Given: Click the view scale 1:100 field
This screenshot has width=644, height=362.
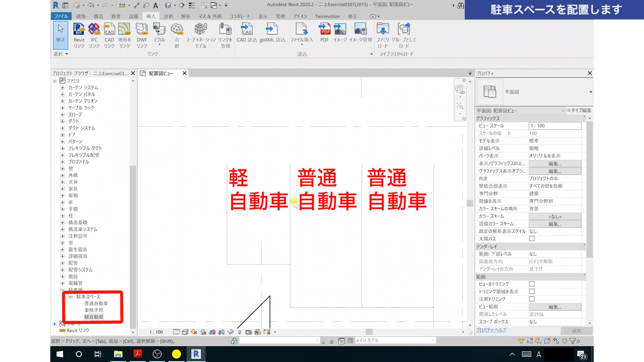Looking at the screenshot, I should point(554,126).
